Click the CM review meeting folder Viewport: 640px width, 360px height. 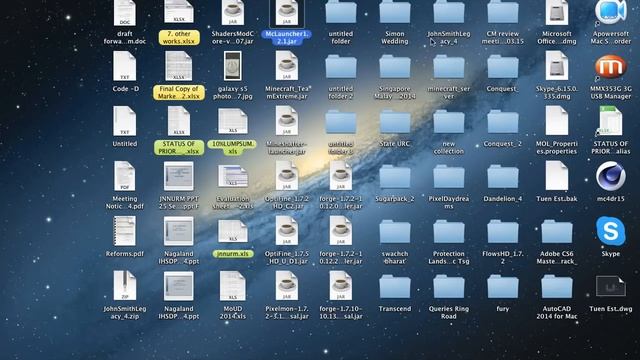[x=502, y=12]
